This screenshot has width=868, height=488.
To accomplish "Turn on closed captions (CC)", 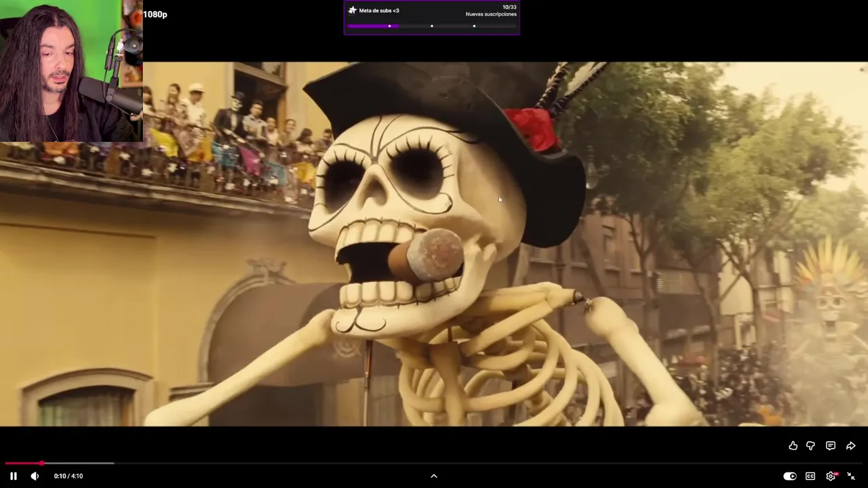I will [810, 476].
